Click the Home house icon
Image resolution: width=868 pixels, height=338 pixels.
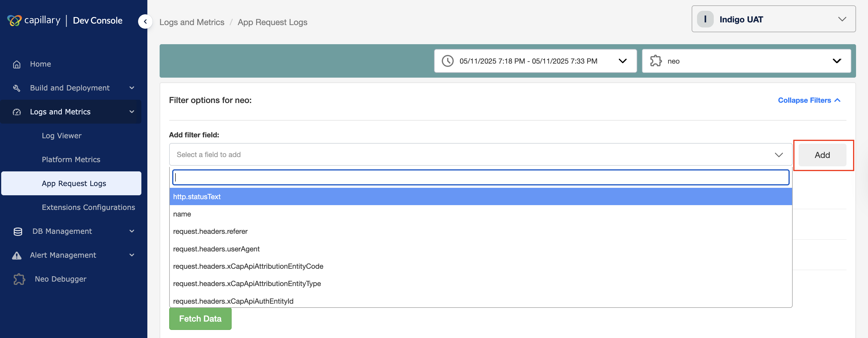pyautogui.click(x=17, y=64)
